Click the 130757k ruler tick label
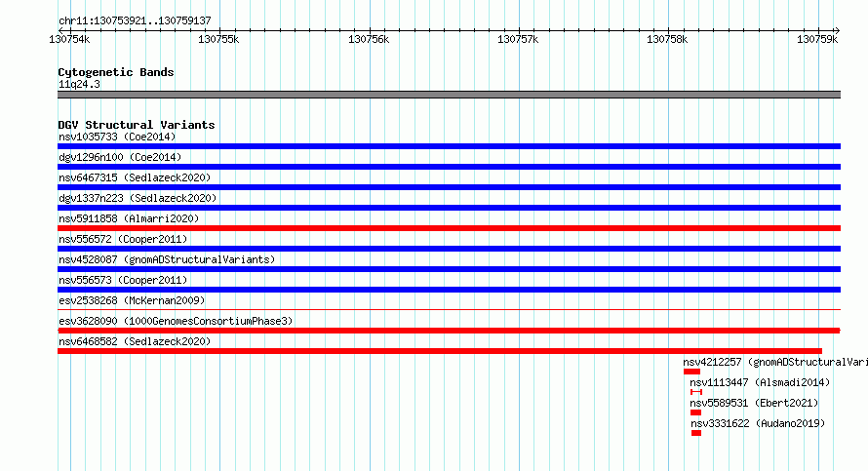The height and width of the screenshot is (471, 868). (x=518, y=39)
